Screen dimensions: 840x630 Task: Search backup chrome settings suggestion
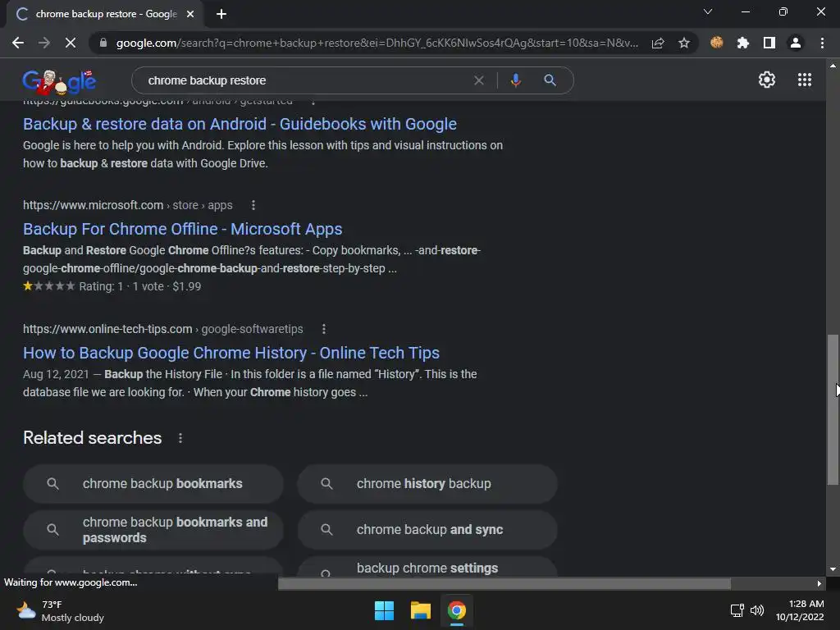click(427, 568)
